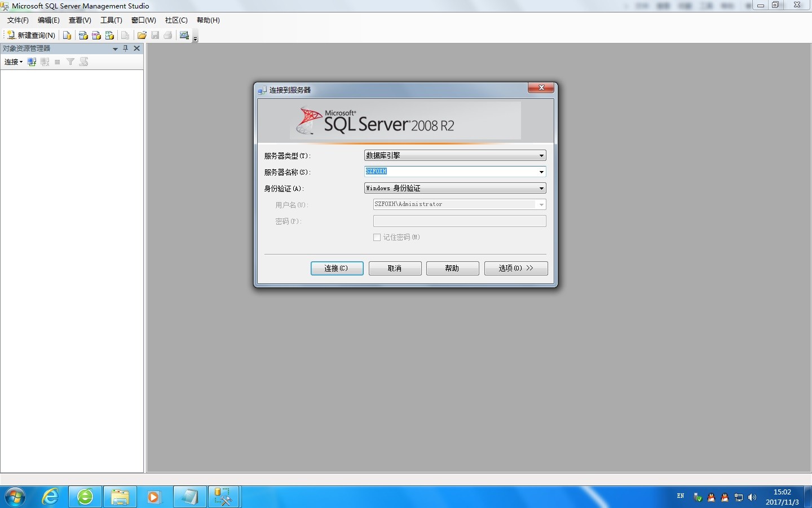The width and height of the screenshot is (812, 508).
Task: Open the Server name (服务器名称) dropdown arrow
Action: 541,172
